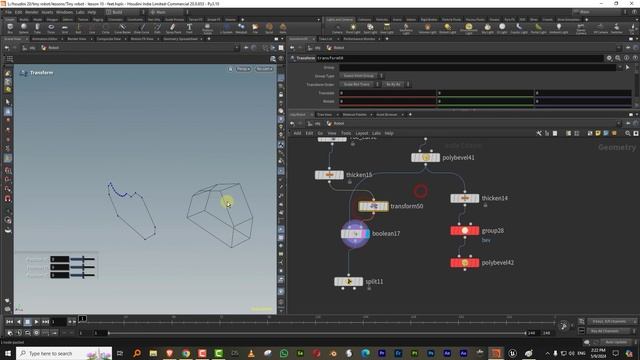The height and width of the screenshot is (360, 640).
Task: Toggle the real-time playback button
Action: 10,333
